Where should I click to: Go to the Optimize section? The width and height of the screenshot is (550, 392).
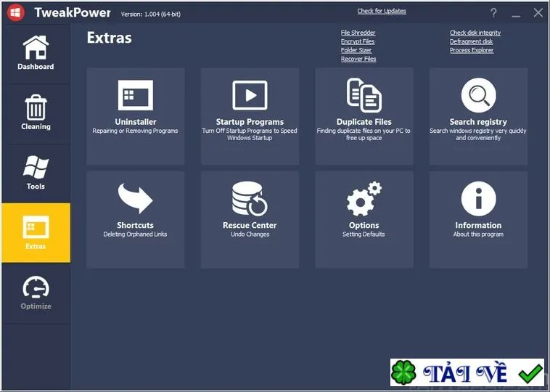point(36,293)
